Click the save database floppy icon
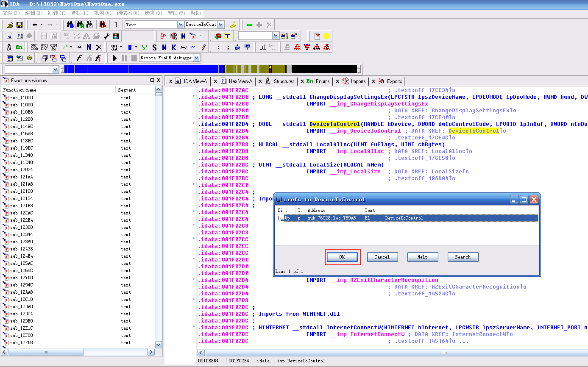Image resolution: width=588 pixels, height=367 pixels. (x=19, y=25)
